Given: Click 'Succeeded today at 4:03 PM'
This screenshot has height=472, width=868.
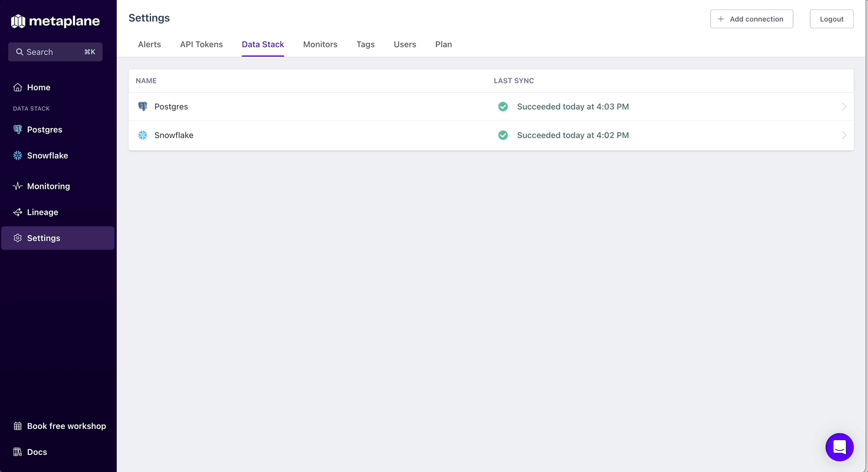Looking at the screenshot, I should coord(573,107).
